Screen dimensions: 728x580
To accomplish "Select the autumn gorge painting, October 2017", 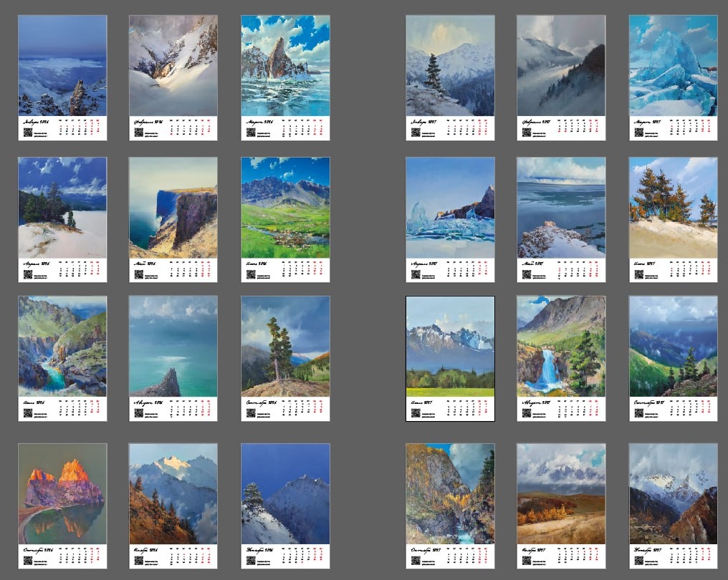I will (450, 493).
